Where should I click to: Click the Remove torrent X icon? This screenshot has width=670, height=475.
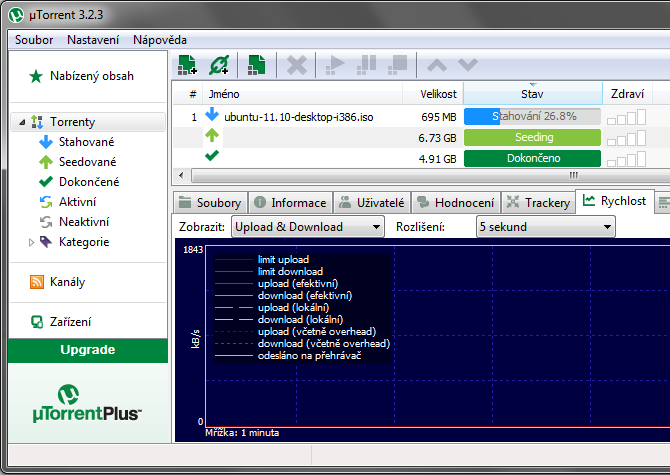coord(297,65)
